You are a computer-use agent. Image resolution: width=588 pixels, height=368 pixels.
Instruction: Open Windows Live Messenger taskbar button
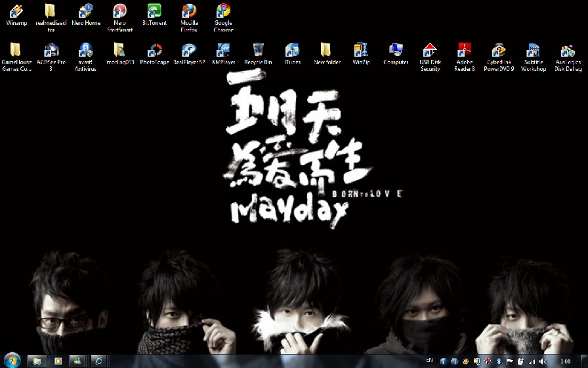tap(77, 361)
